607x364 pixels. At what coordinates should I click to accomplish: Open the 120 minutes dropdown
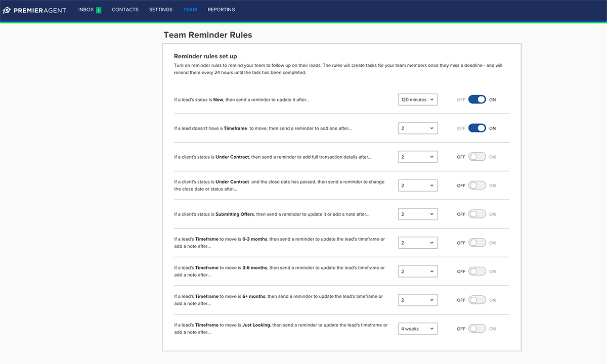pyautogui.click(x=417, y=100)
